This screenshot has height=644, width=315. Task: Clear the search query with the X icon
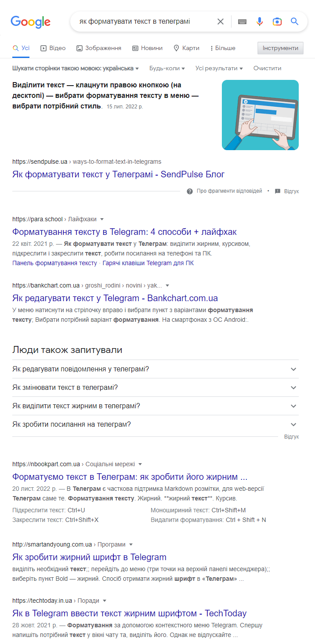coord(221,21)
